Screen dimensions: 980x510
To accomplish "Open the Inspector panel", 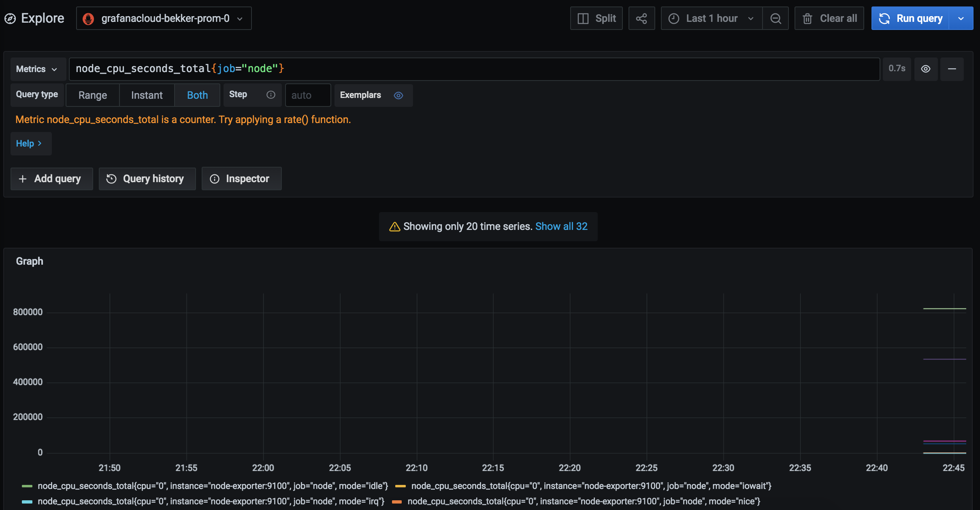I will [x=241, y=178].
